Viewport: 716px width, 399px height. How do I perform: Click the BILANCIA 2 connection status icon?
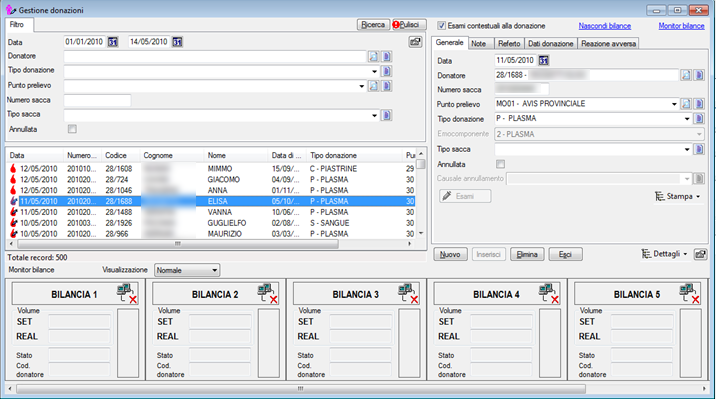(x=267, y=294)
